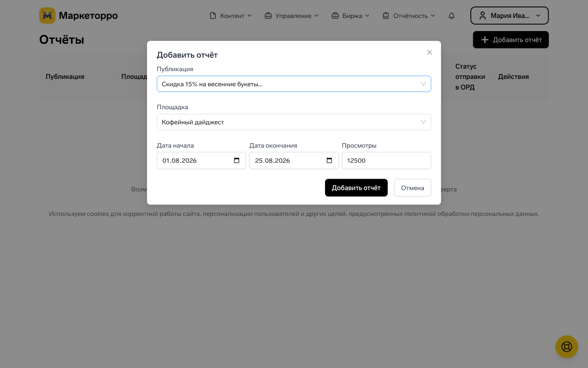Image resolution: width=588 pixels, height=368 pixels.
Task: Click the Дата начала date field
Action: click(x=201, y=160)
